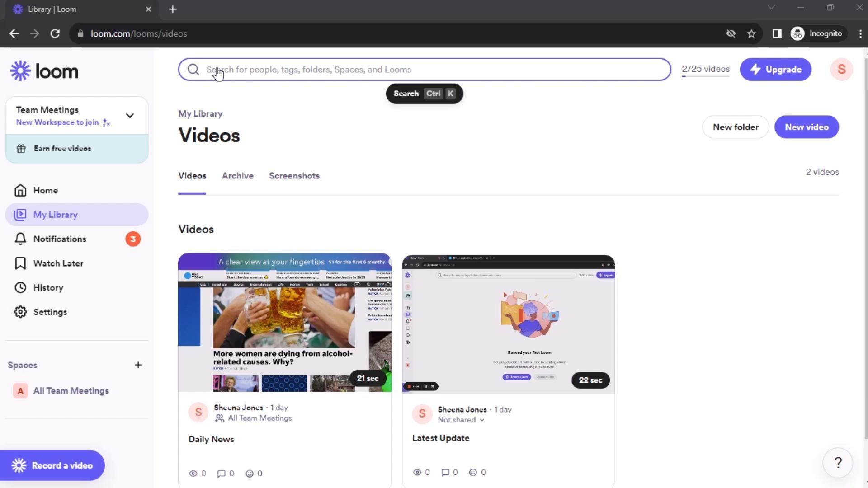Open Settings gear icon
The image size is (868, 488).
20,312
